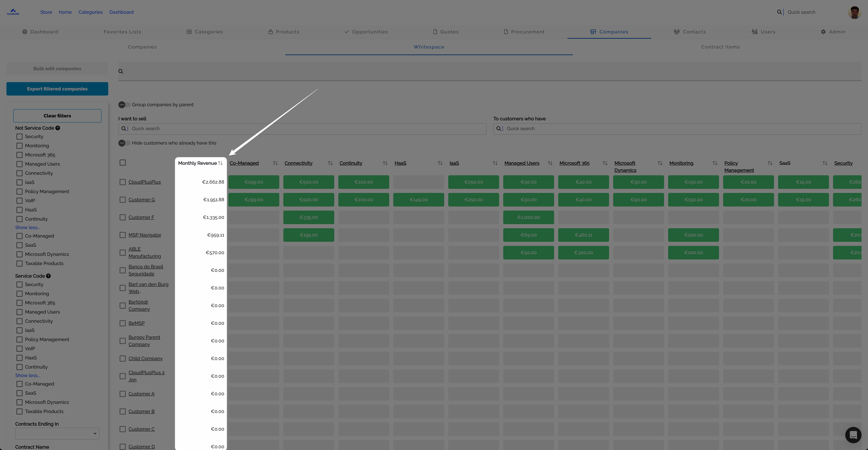The width and height of the screenshot is (868, 450).
Task: Click the companies search magnifier icon
Action: tap(121, 71)
